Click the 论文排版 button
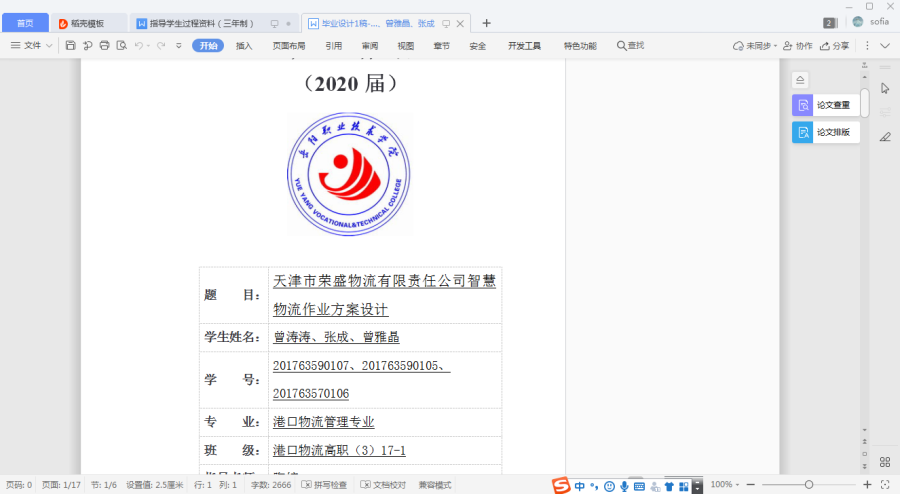Screen dimensions: 900x494 (x=826, y=132)
